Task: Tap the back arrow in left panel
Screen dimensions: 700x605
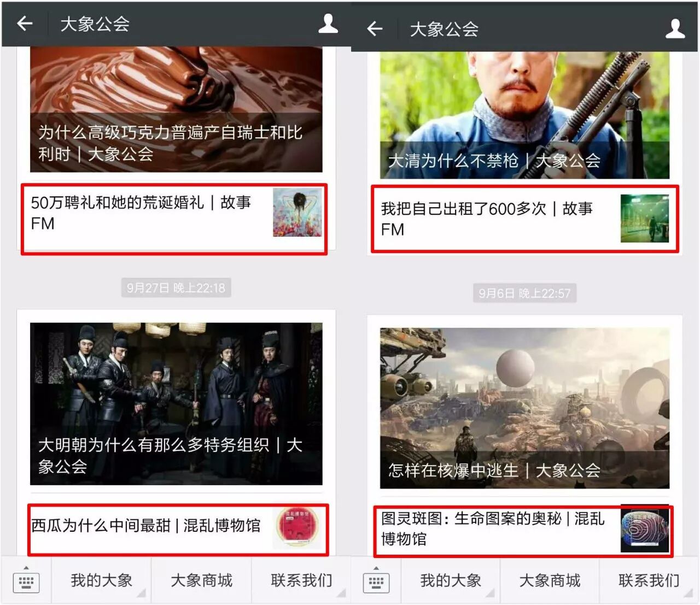Action: [x=25, y=24]
